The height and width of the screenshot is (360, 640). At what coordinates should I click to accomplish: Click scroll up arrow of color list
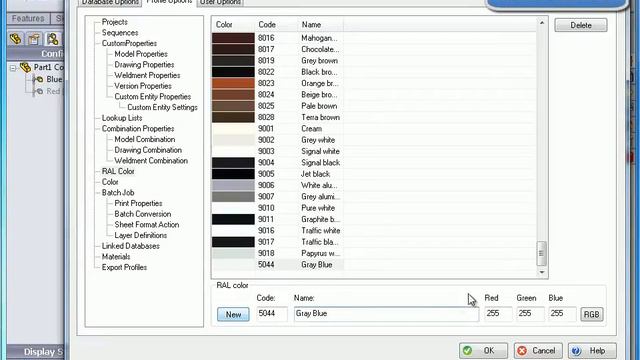point(542,23)
